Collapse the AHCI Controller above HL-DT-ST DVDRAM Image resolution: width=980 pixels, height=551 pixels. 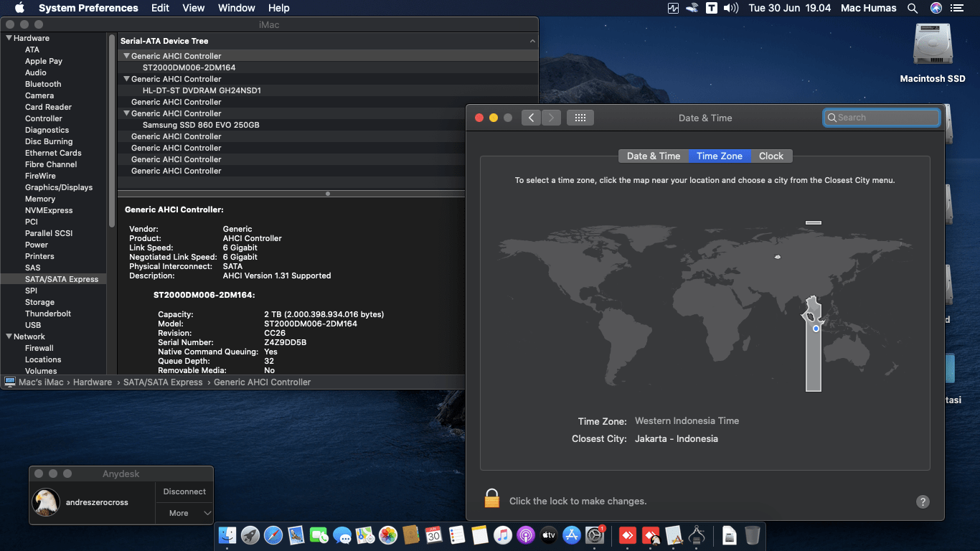click(126, 79)
